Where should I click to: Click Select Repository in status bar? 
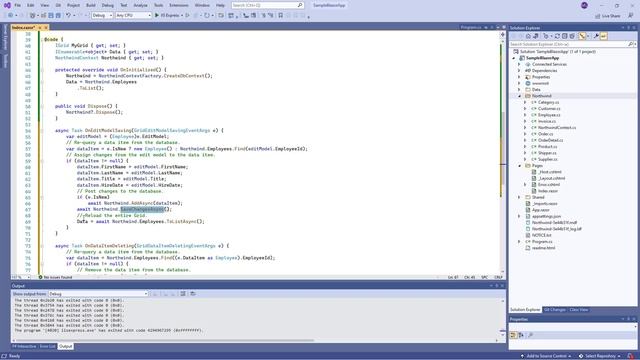tap(600, 356)
